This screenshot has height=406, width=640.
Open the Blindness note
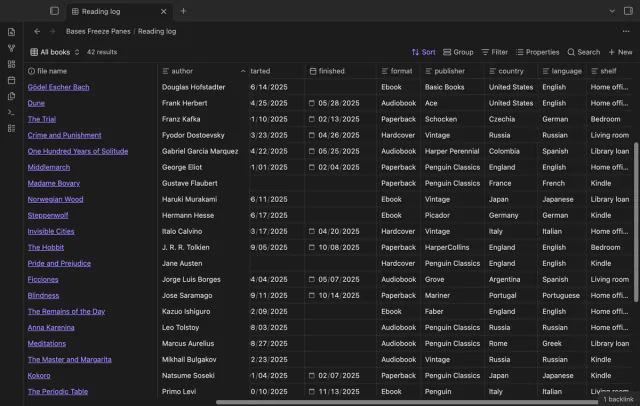pyautogui.click(x=43, y=295)
